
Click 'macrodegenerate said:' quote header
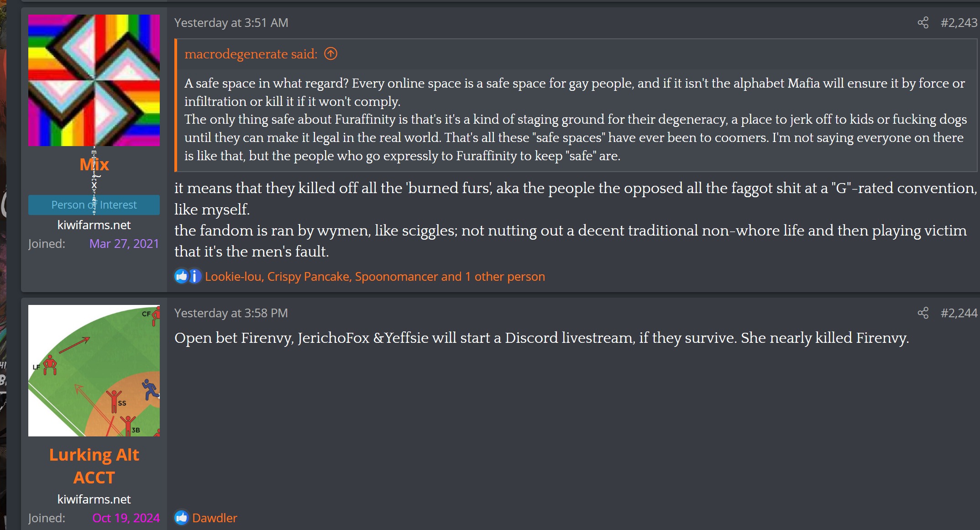[251, 54]
